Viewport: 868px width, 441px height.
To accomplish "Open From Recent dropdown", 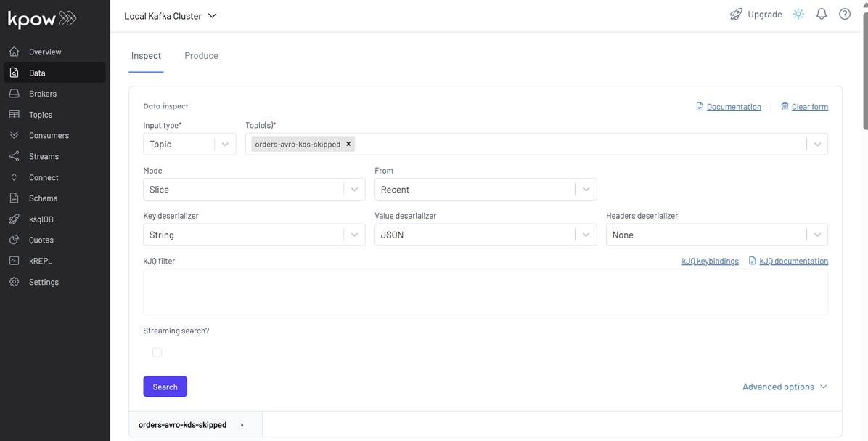I will (x=486, y=190).
